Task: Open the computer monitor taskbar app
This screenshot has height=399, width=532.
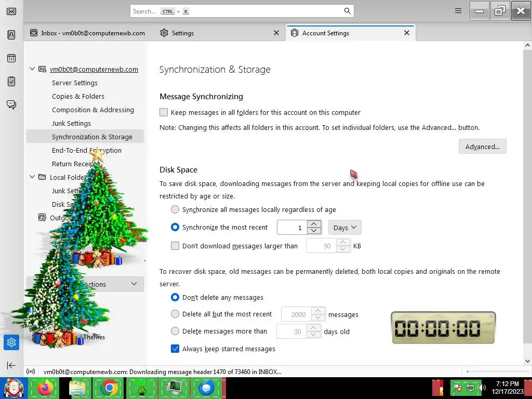Action: pyautogui.click(x=174, y=388)
